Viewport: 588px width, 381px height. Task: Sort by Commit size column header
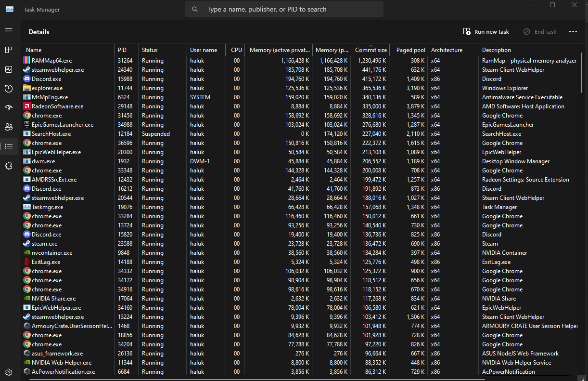pos(370,50)
